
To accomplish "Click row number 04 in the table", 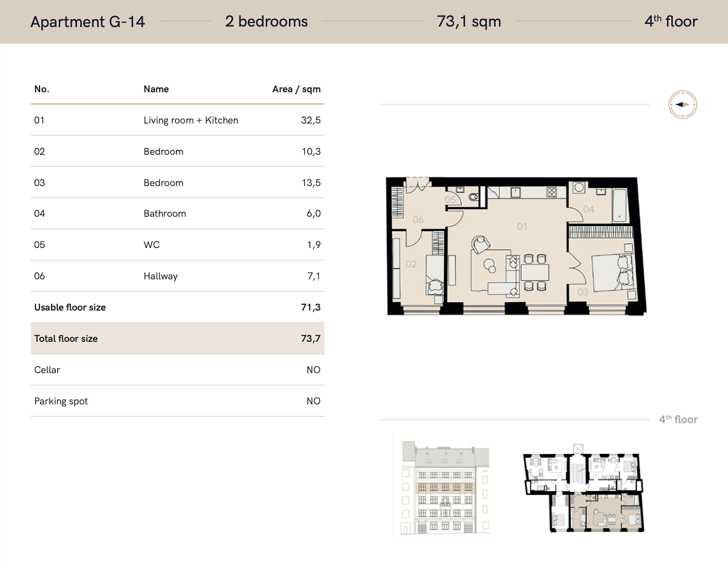I will point(40,214).
